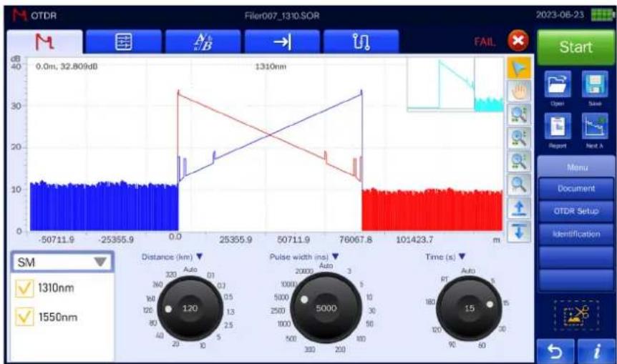This screenshot has height=364, width=617.
Task: Click the back arrow button
Action: [555, 351]
